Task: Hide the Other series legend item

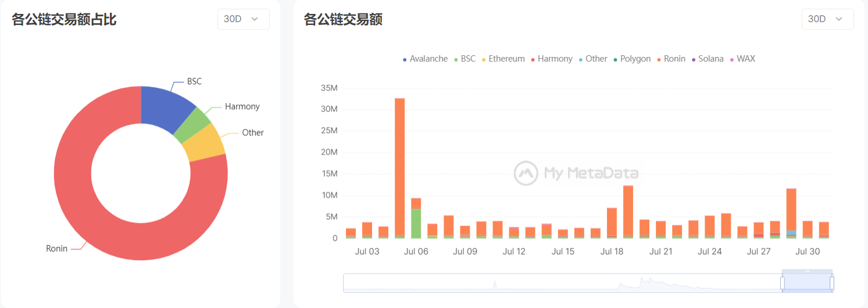Action: (592, 59)
